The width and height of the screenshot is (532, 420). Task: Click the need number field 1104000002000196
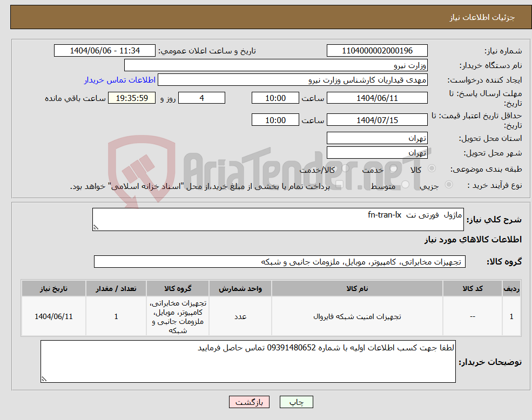(376, 50)
